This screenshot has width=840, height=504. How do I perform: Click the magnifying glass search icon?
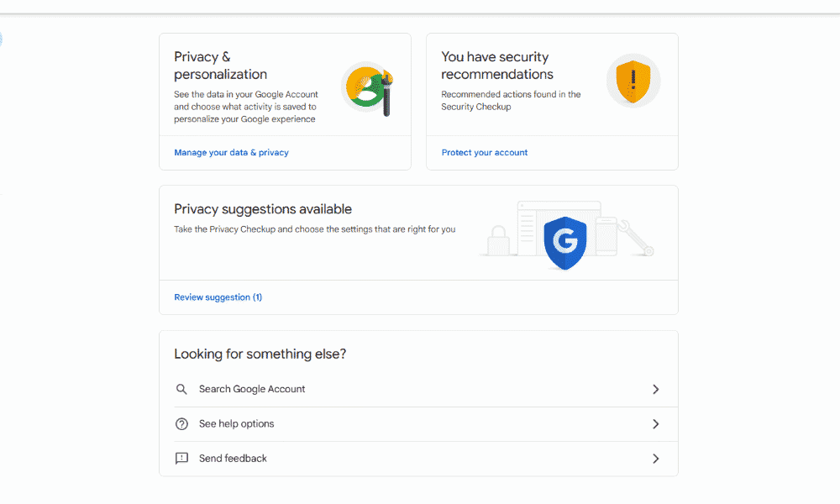(x=181, y=390)
